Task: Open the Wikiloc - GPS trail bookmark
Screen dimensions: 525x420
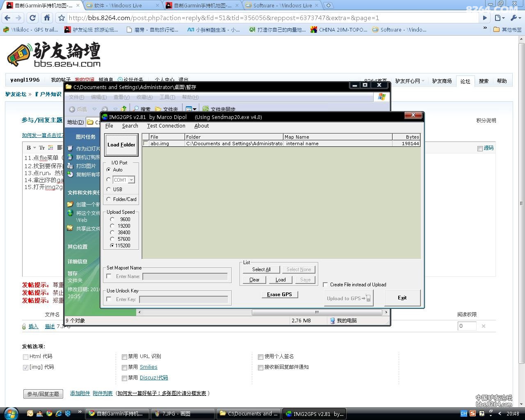Action: click(x=31, y=30)
